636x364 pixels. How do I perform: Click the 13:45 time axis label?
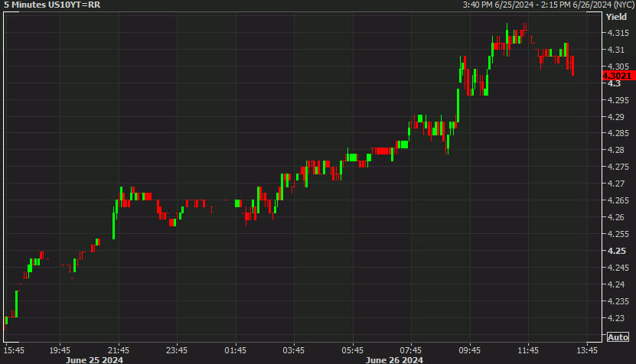pyautogui.click(x=587, y=350)
